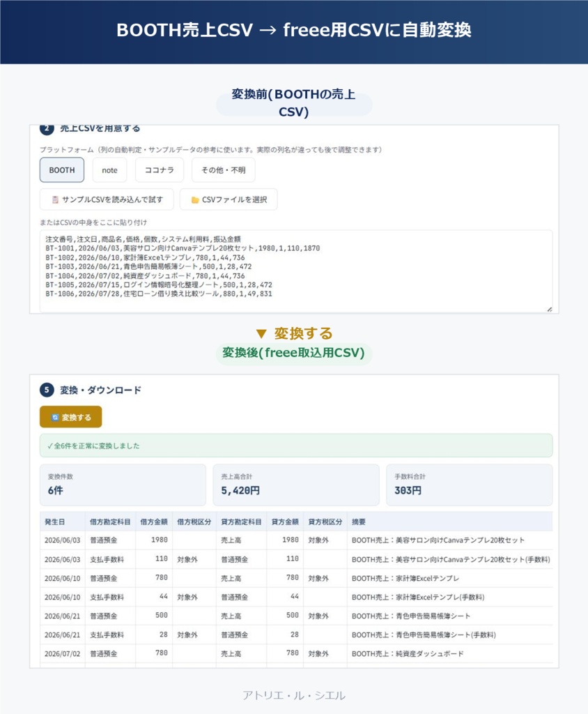
Task: Click the 売上高合計 5,420円 summary card
Action: [x=296, y=485]
